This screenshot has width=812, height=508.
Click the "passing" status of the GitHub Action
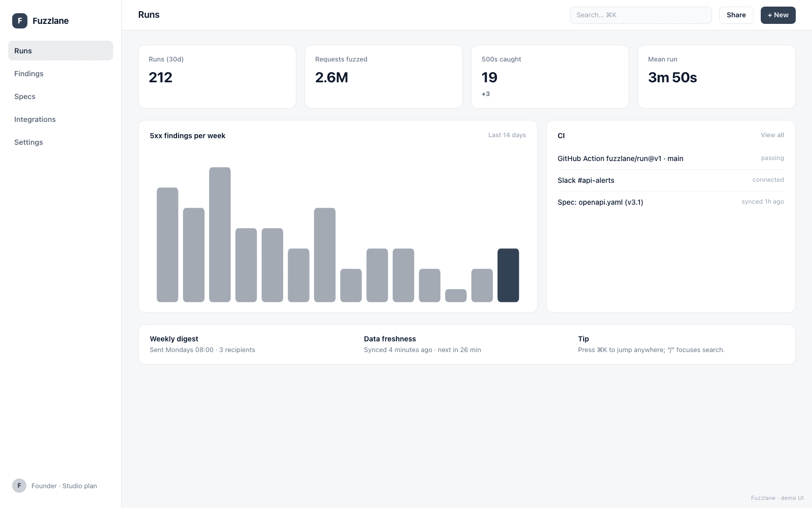click(x=772, y=158)
